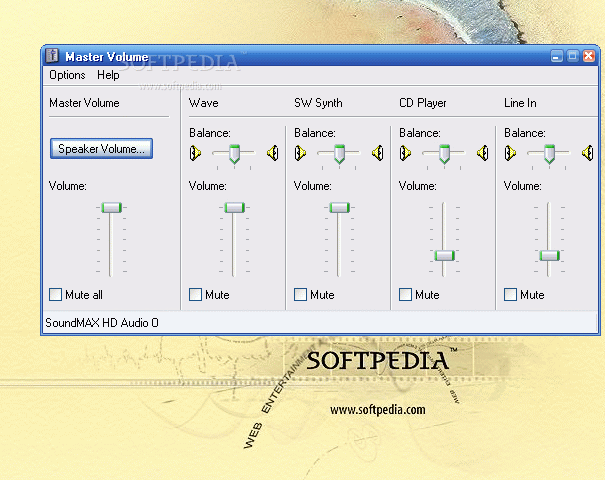The image size is (605, 480).
Task: Open the Options menu
Action: point(67,75)
